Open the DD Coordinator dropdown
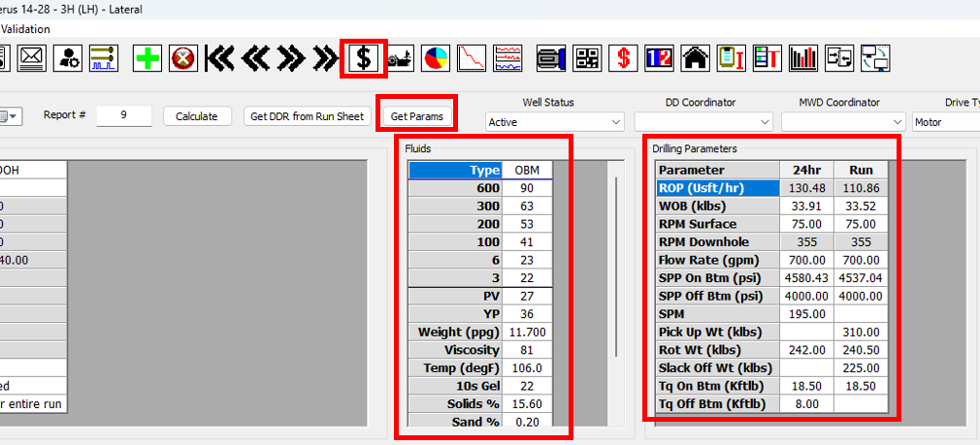Screen dimensions: 980x445 [x=703, y=122]
